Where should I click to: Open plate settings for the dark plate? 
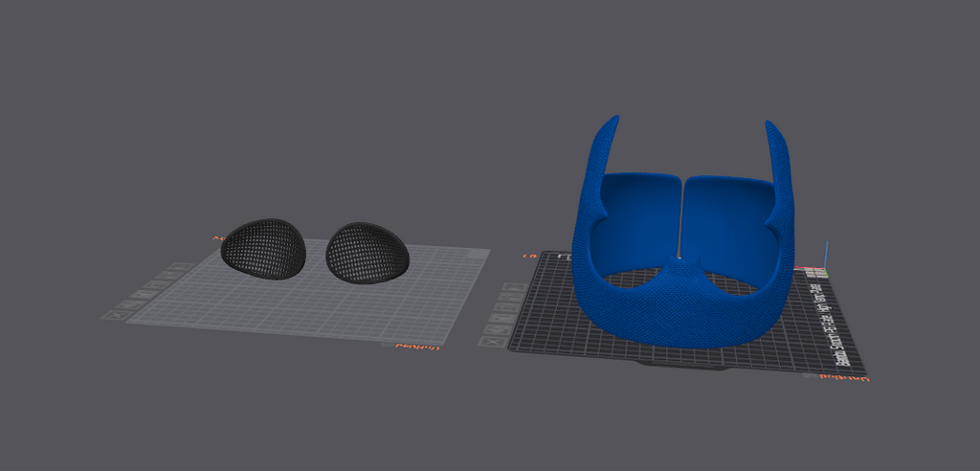(x=511, y=297)
